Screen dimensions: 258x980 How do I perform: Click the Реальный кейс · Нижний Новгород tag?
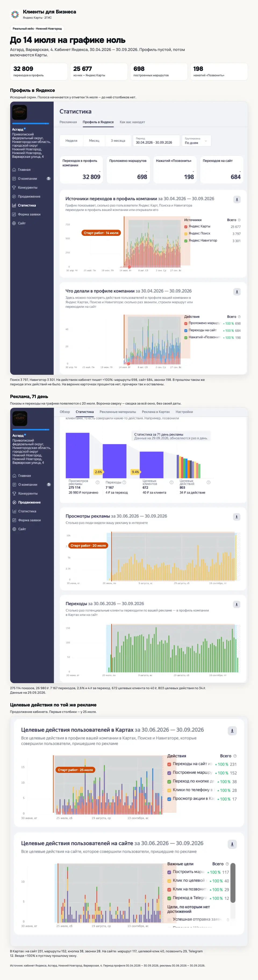[x=37, y=29]
